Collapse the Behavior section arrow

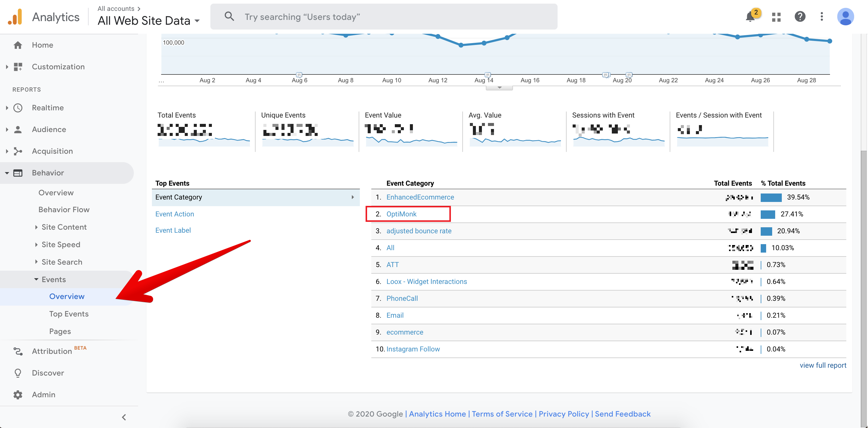click(x=7, y=173)
